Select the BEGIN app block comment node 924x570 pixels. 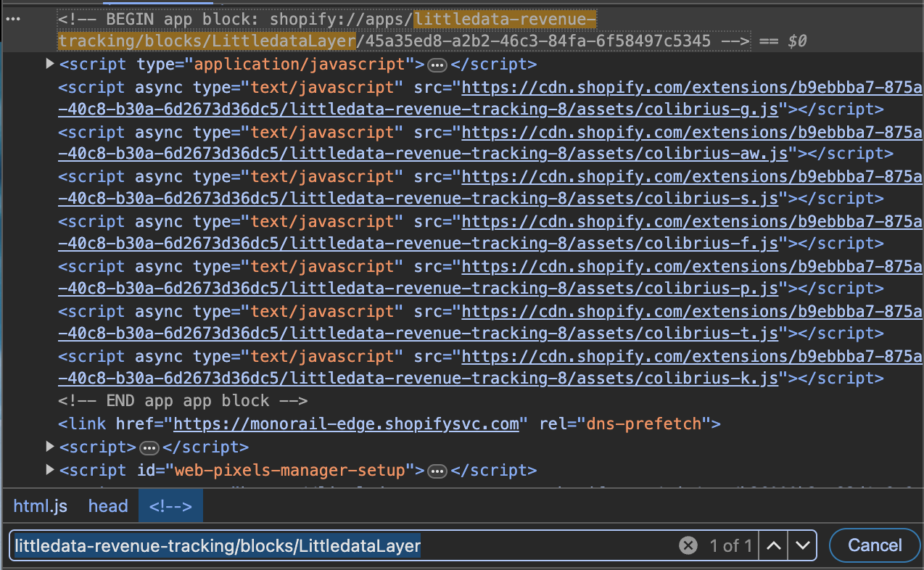pyautogui.click(x=404, y=30)
